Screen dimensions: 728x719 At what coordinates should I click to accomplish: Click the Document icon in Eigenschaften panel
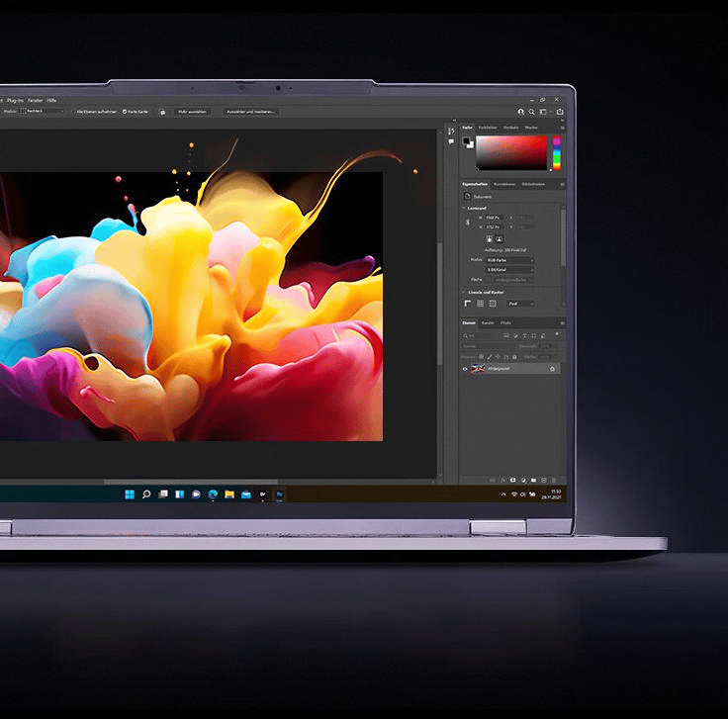pos(467,197)
